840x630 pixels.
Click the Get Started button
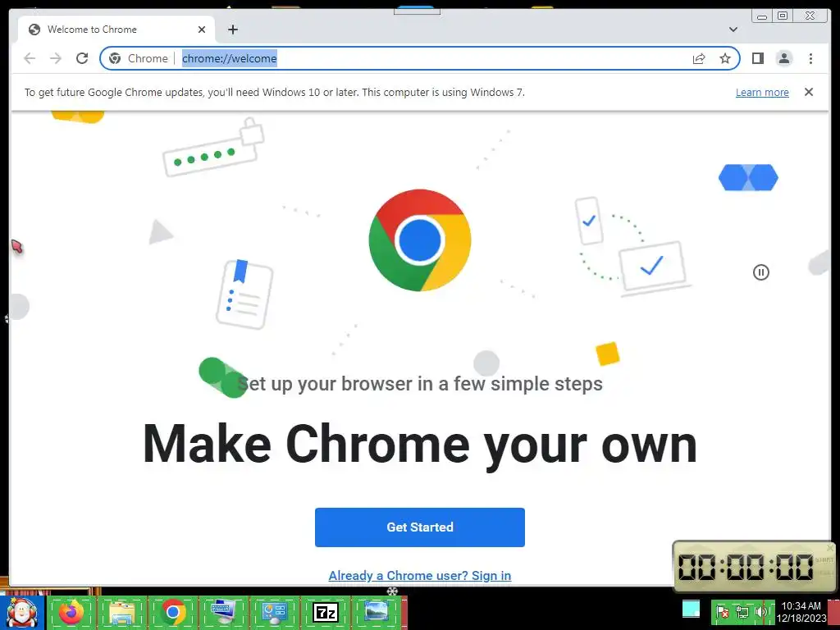419,527
